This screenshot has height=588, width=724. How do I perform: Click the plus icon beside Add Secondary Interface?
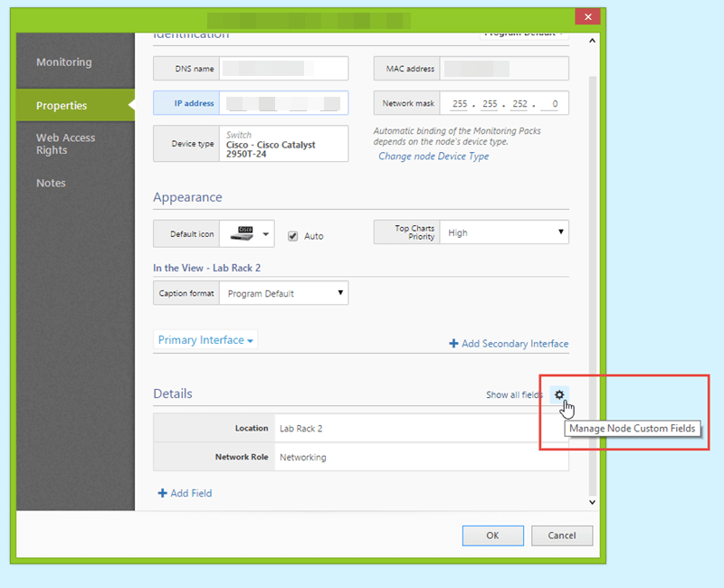(453, 344)
